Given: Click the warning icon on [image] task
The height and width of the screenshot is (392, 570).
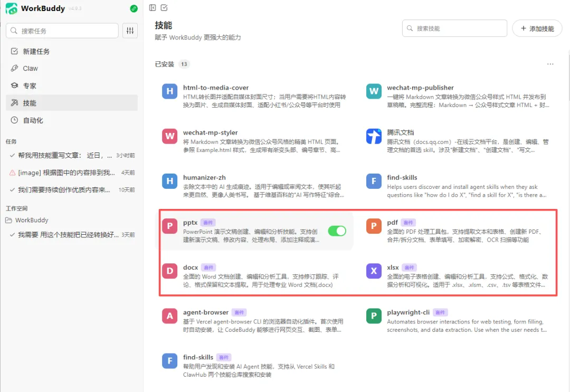Looking at the screenshot, I should (x=12, y=173).
